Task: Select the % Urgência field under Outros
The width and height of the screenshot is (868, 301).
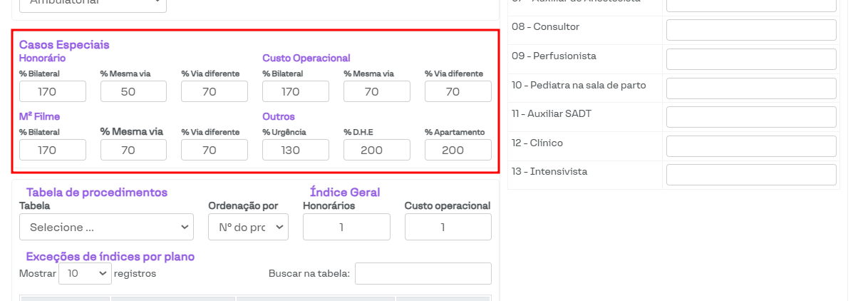Action: click(296, 150)
